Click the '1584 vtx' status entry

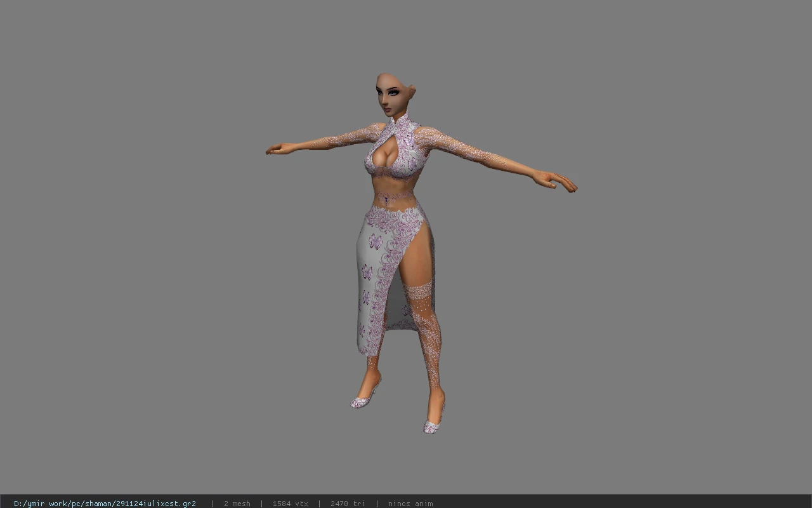290,504
